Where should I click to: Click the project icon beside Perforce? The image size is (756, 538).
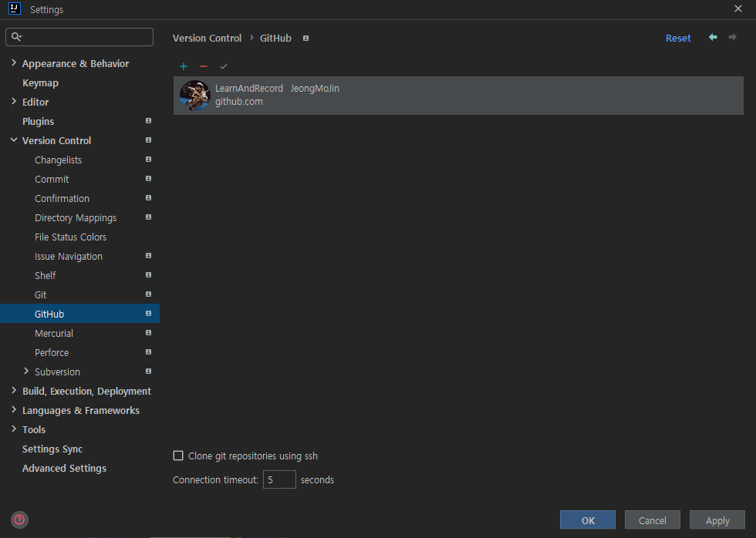148,352
